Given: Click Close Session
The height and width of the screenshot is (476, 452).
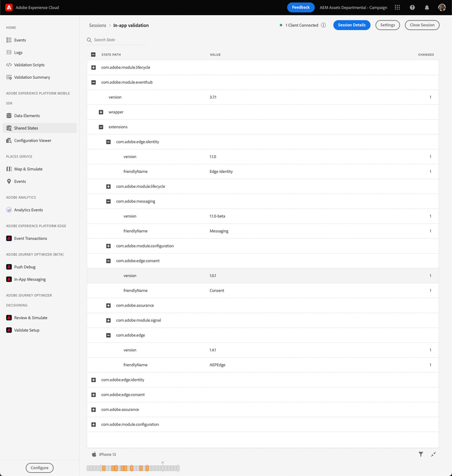Looking at the screenshot, I should point(422,25).
